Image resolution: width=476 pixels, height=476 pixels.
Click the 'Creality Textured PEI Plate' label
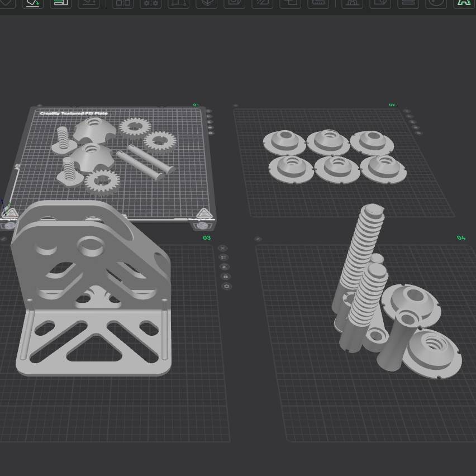tap(74, 113)
